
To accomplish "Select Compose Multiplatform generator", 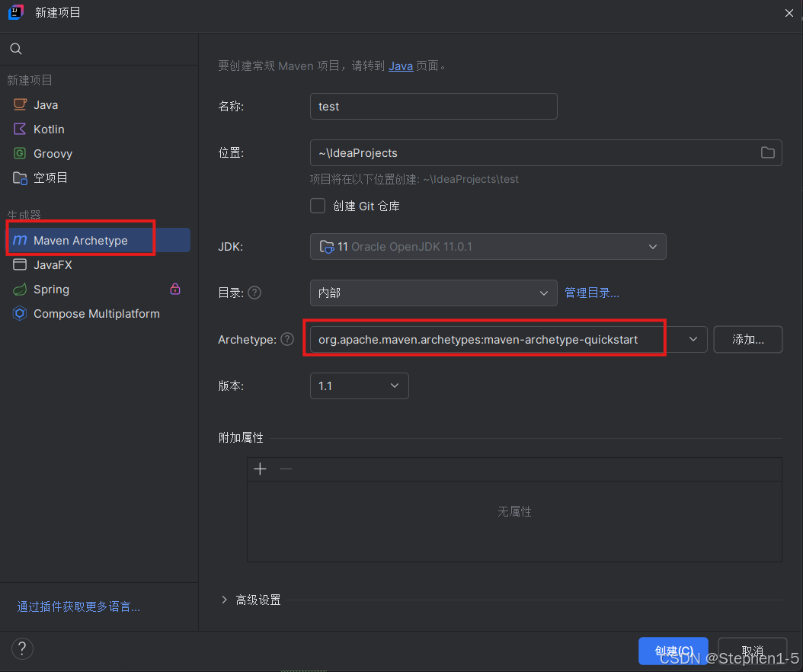I will [98, 313].
